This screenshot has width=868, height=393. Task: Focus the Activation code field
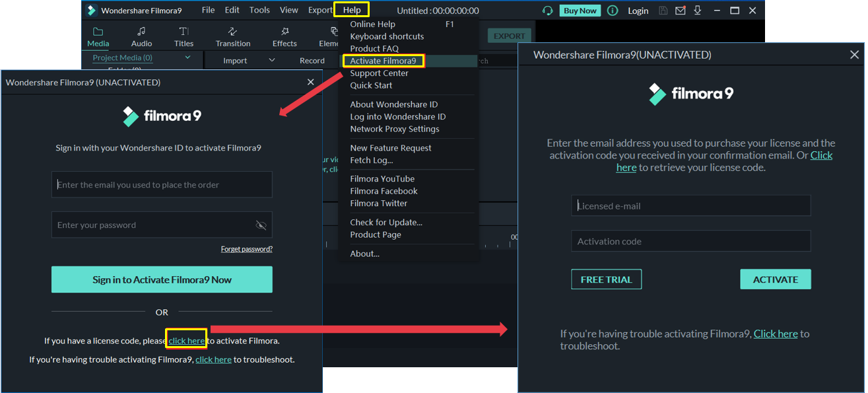691,241
